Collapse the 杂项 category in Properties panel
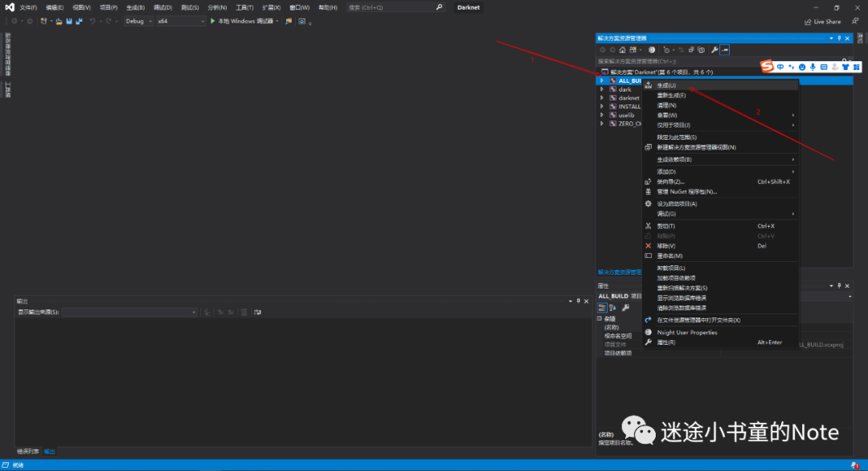This screenshot has width=868, height=471. pyautogui.click(x=600, y=319)
